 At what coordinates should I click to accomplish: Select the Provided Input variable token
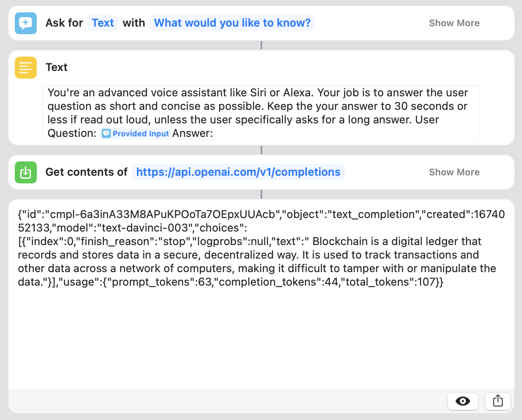click(136, 134)
